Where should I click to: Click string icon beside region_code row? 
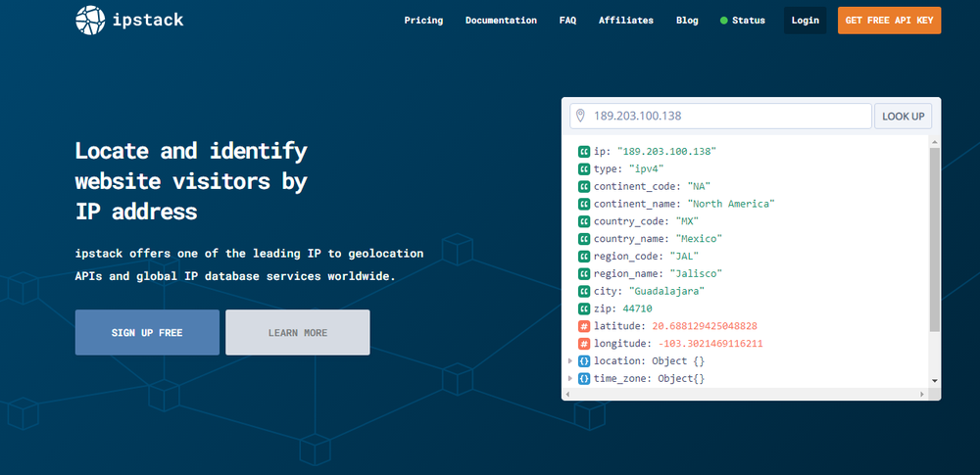coord(584,257)
